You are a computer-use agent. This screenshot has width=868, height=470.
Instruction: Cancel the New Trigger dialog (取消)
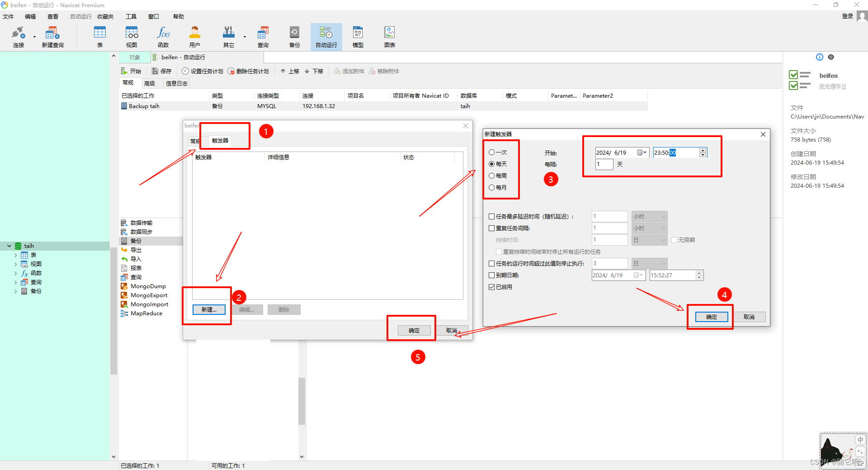click(x=749, y=317)
